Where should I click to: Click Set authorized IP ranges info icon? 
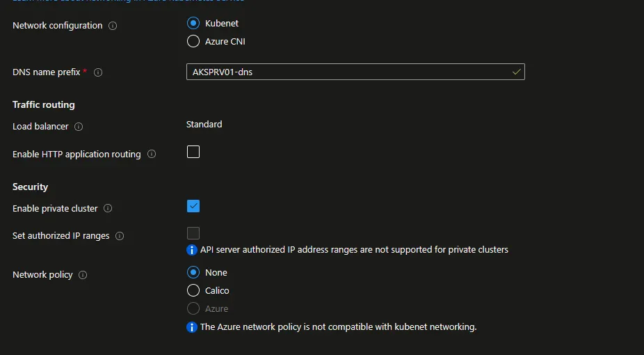[120, 236]
